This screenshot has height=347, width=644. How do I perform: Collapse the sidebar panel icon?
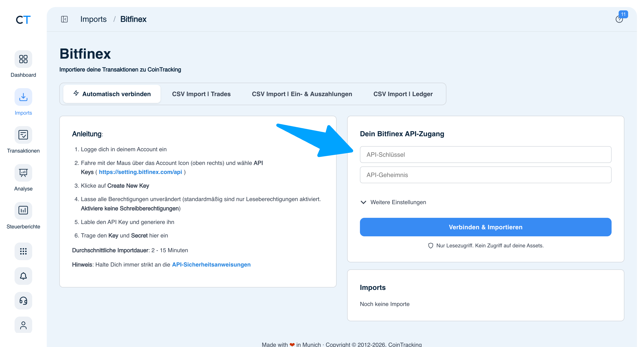pyautogui.click(x=64, y=19)
